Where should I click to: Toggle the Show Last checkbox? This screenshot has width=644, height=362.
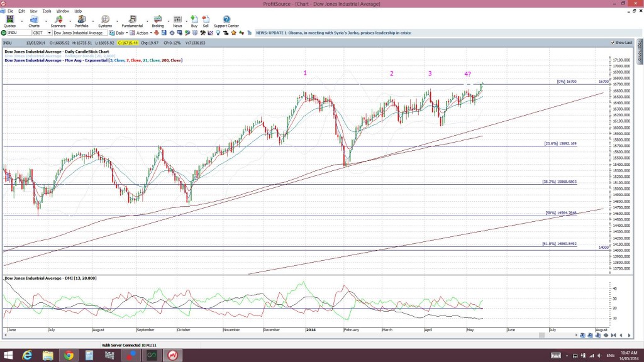pyautogui.click(x=613, y=43)
